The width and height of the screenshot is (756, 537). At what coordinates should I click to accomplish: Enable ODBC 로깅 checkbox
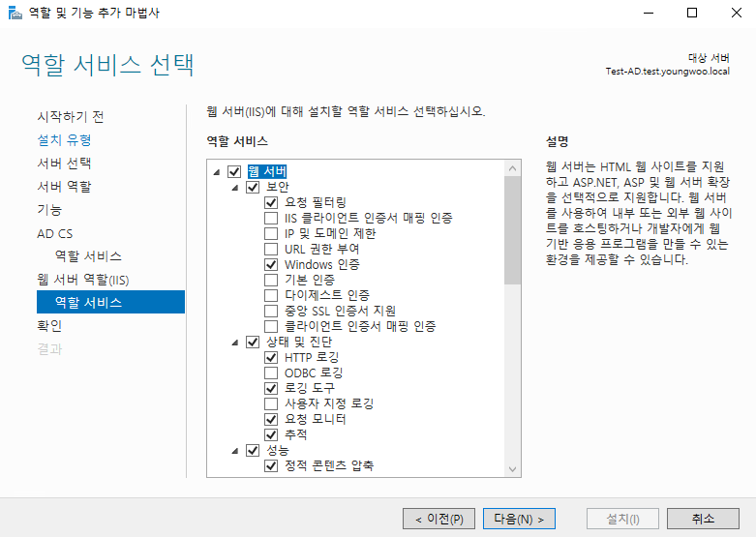[271, 373]
